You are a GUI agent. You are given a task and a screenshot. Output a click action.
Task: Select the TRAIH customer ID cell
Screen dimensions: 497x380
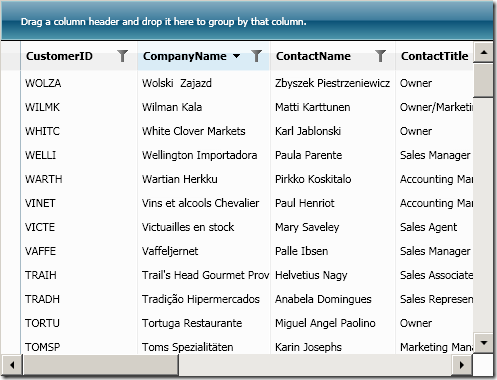(x=79, y=275)
